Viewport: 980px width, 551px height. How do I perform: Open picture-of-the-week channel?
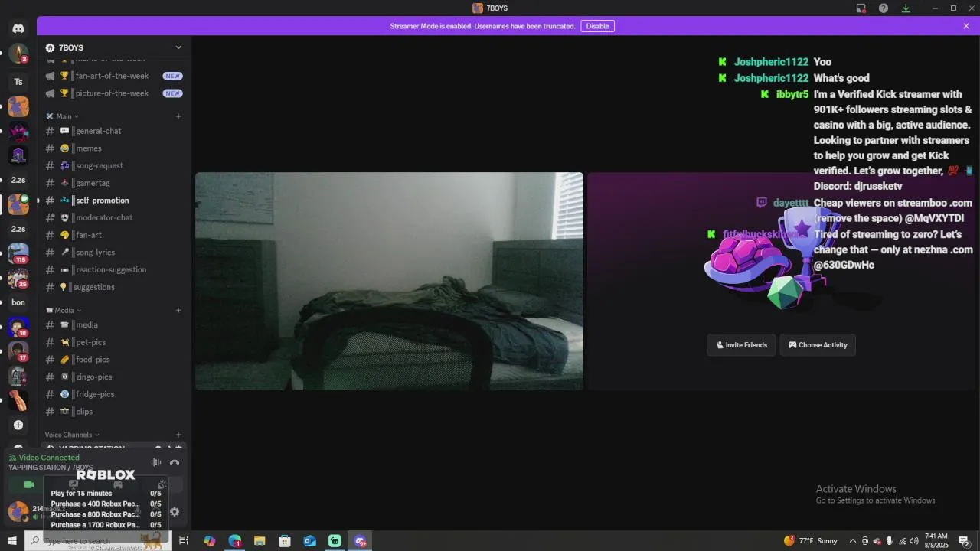click(x=113, y=93)
